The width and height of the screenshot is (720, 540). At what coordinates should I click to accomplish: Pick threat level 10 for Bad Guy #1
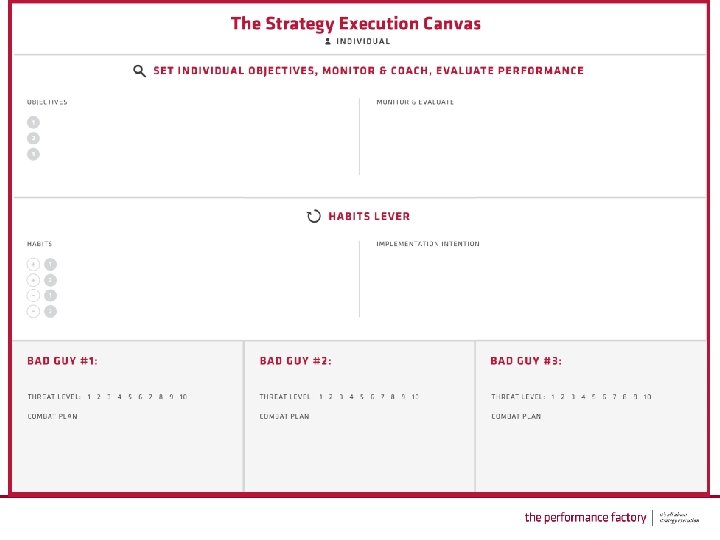coord(183,397)
